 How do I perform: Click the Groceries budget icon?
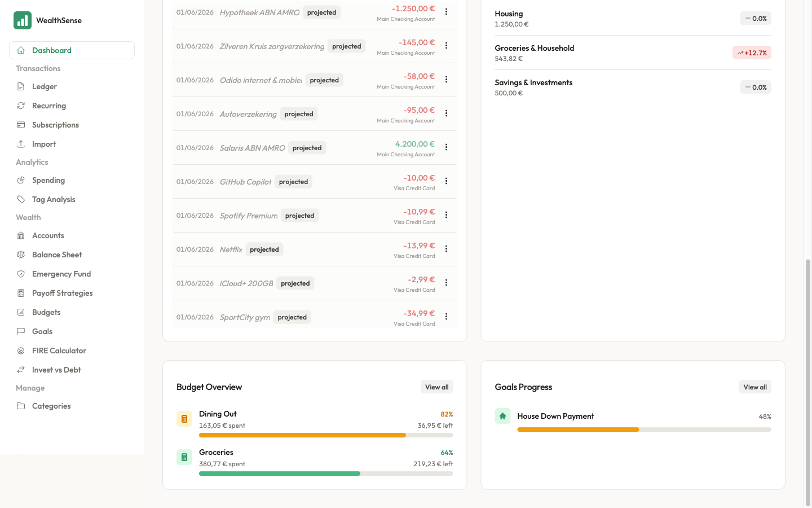point(184,457)
